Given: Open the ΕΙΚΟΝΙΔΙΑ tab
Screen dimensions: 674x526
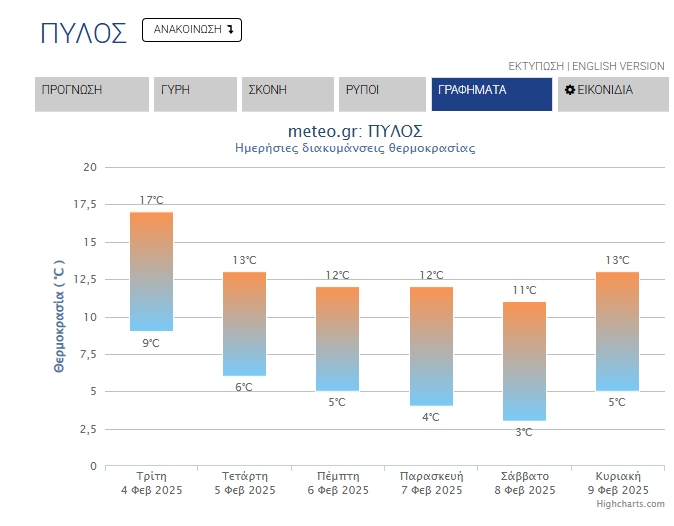Looking at the screenshot, I should 613,94.
